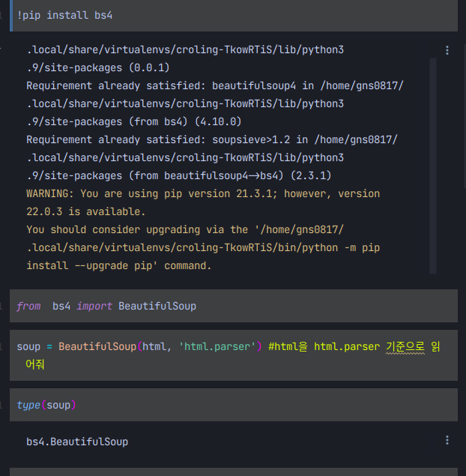
Task: Click the 'WARNING: You are using pip' line
Action: coord(203,193)
